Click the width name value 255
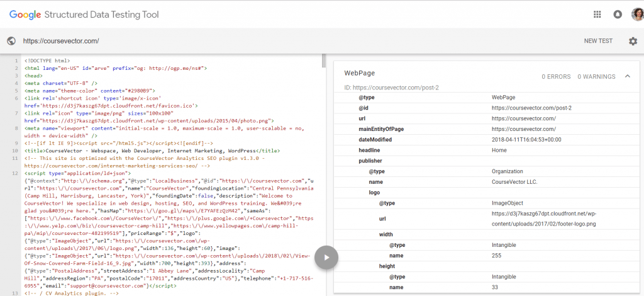This screenshot has width=644, height=296. pyautogui.click(x=496, y=256)
